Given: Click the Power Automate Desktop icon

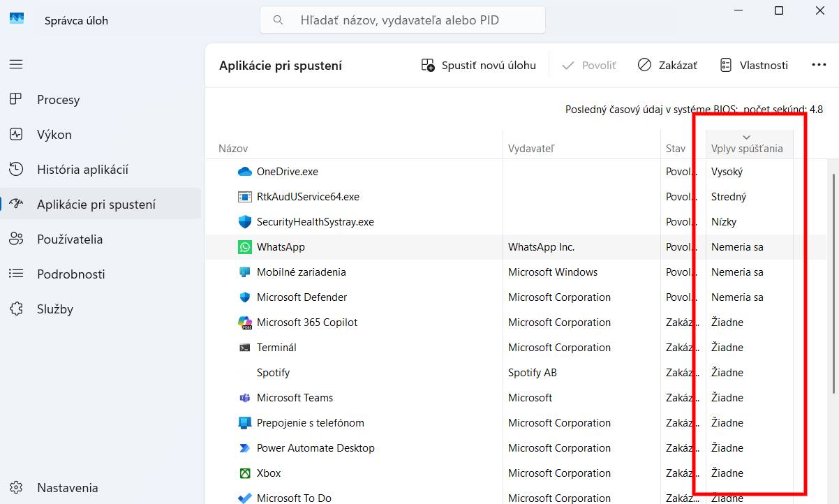Looking at the screenshot, I should [x=244, y=447].
